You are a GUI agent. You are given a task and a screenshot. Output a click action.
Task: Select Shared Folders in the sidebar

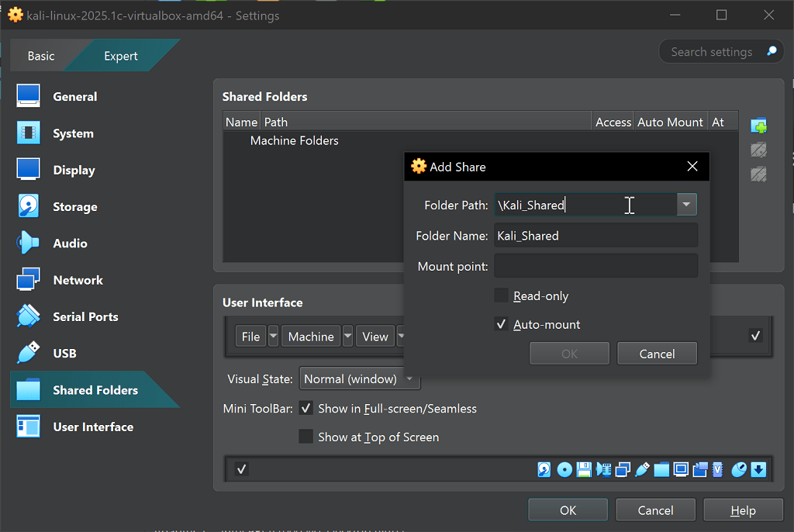(x=95, y=389)
